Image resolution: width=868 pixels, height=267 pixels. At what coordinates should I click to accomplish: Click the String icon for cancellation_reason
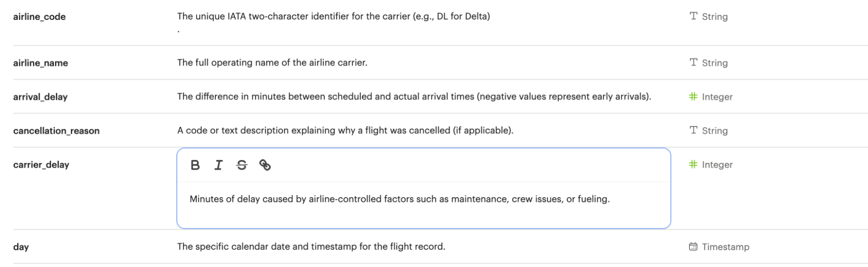pos(693,130)
